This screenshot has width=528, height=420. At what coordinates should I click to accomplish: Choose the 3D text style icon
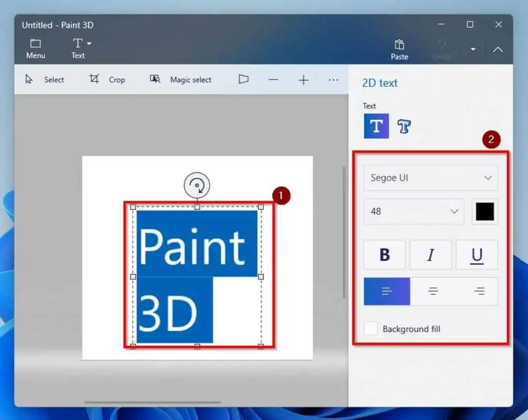click(404, 126)
